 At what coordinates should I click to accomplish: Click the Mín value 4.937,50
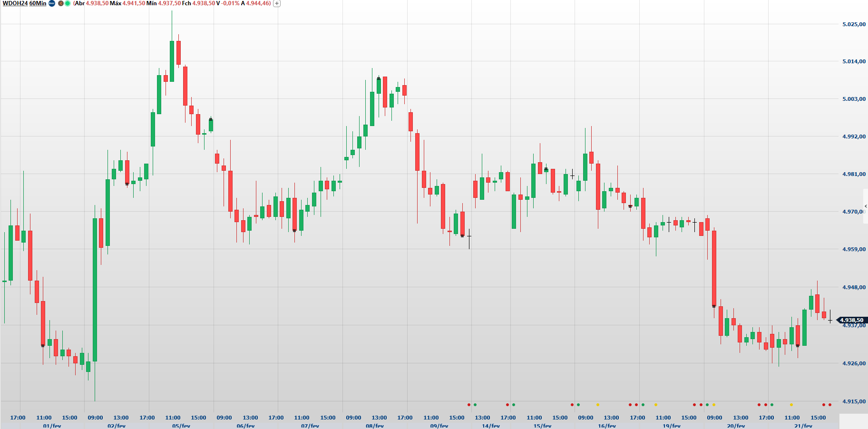coord(169,3)
